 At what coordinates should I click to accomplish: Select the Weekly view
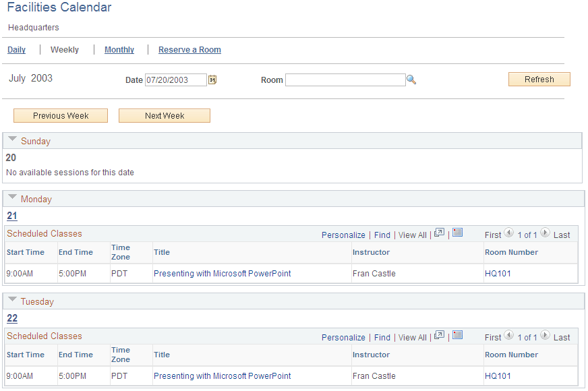click(x=65, y=50)
